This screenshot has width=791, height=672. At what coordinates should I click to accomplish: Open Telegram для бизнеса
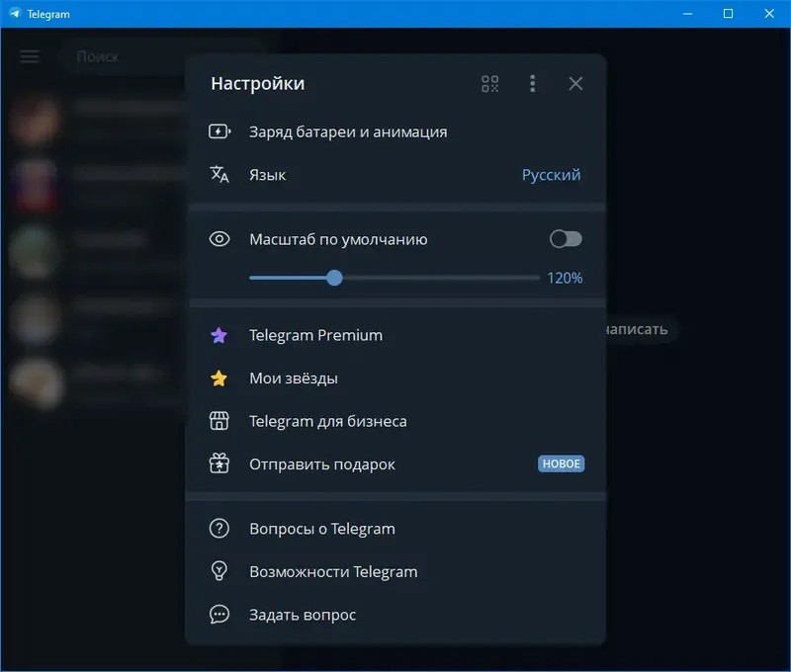point(395,421)
